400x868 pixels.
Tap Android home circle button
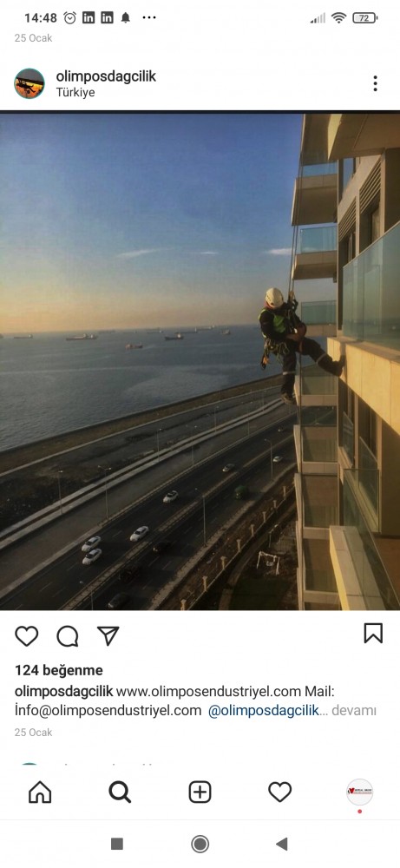click(x=200, y=844)
